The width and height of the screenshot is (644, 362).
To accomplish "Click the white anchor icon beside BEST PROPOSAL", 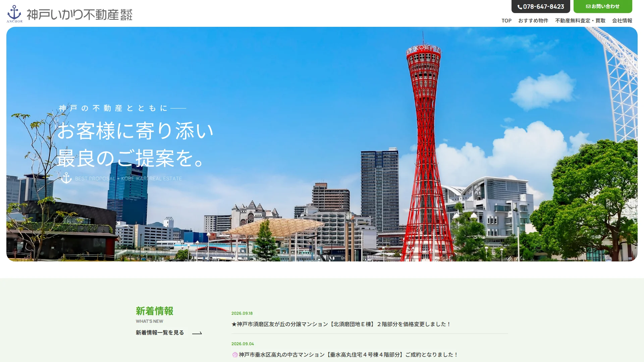I will (x=66, y=178).
